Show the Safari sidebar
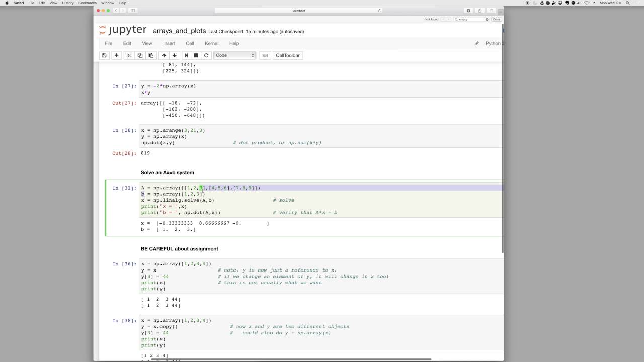644x362 pixels. [x=133, y=11]
